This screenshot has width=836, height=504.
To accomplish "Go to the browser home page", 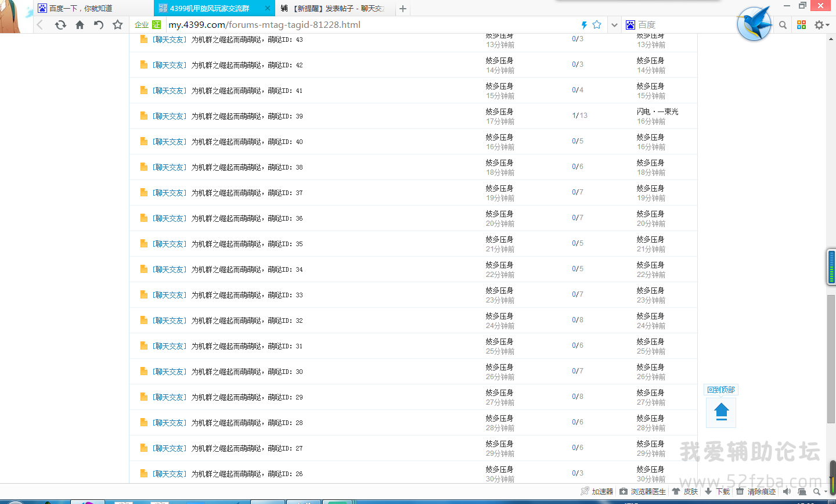I will 80,25.
